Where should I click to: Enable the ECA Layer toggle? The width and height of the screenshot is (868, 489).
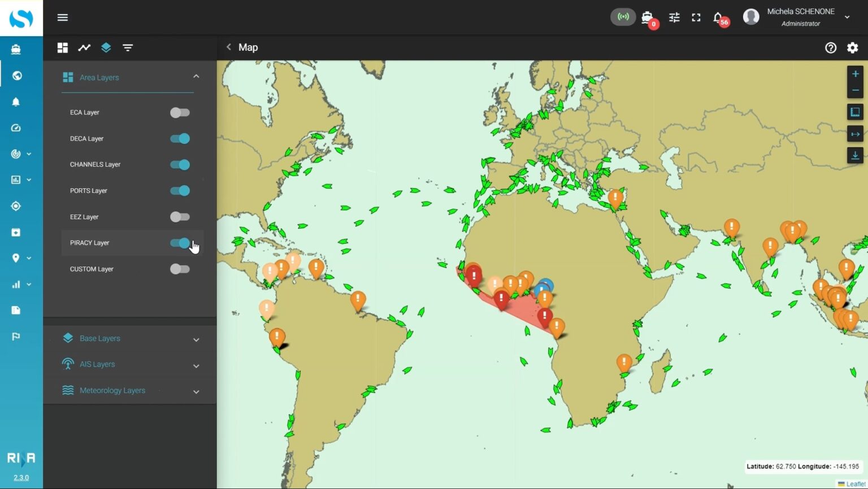180,112
